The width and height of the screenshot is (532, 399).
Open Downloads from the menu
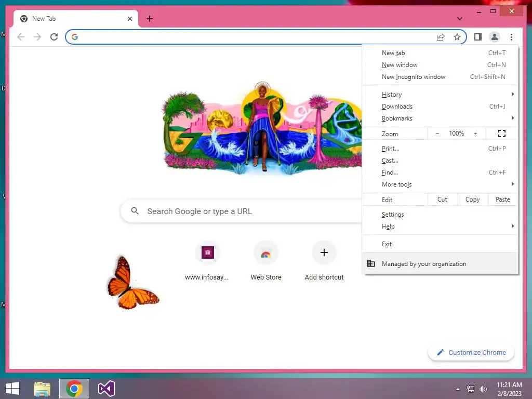440,106
